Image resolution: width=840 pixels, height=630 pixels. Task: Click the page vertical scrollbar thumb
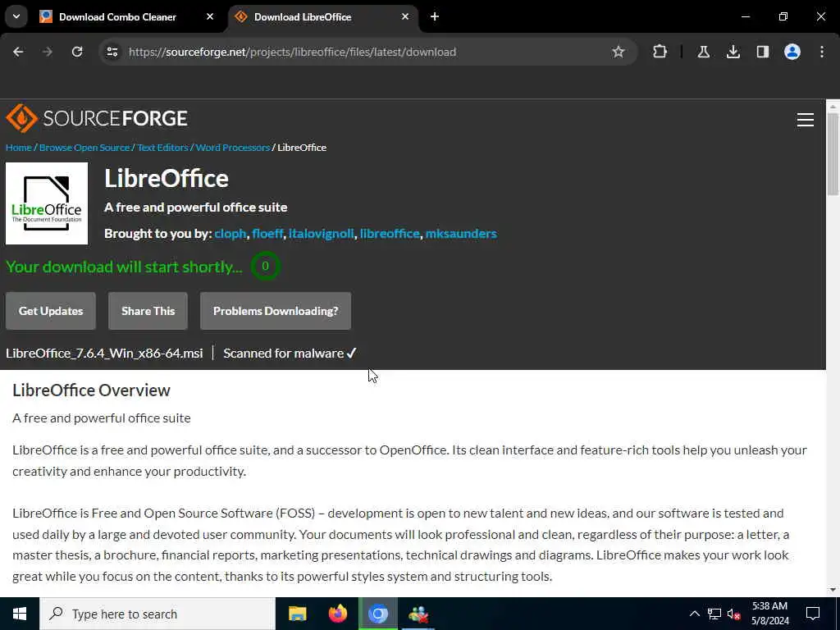[x=833, y=154]
